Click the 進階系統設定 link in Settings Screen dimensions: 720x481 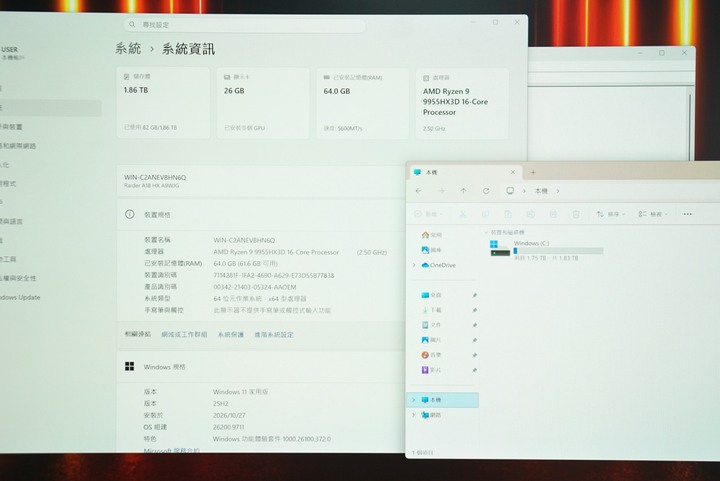[274, 335]
